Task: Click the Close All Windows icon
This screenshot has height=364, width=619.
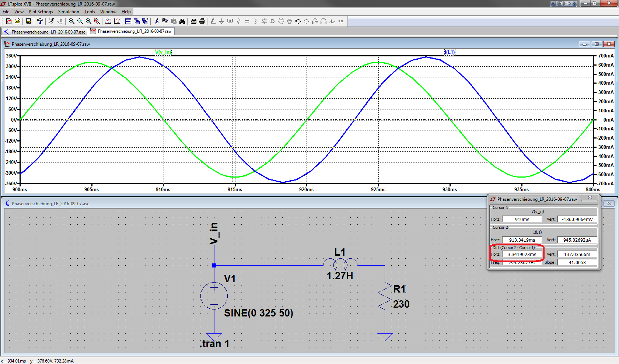Action: (x=145, y=21)
